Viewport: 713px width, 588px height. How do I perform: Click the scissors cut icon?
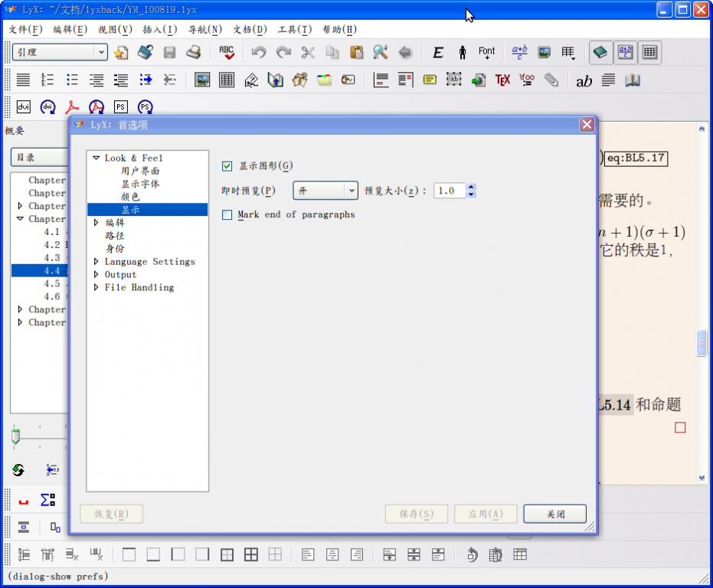tap(308, 52)
